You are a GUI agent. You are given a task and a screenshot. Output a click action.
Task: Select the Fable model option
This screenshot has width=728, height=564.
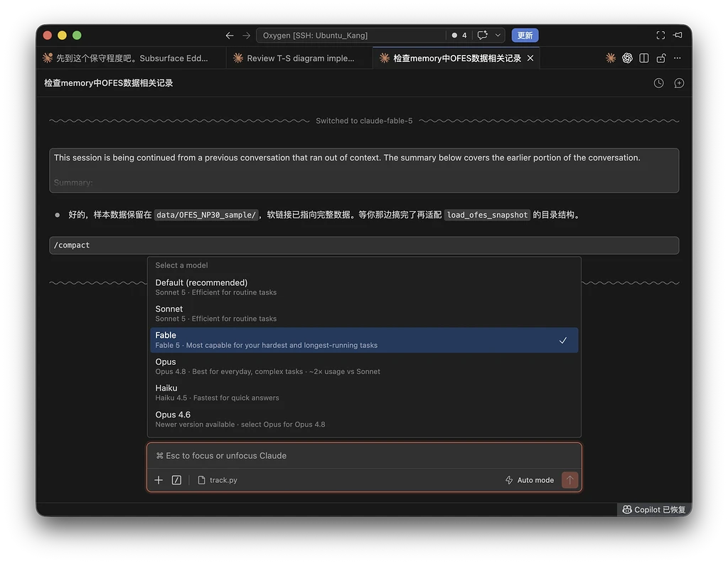[x=364, y=340]
